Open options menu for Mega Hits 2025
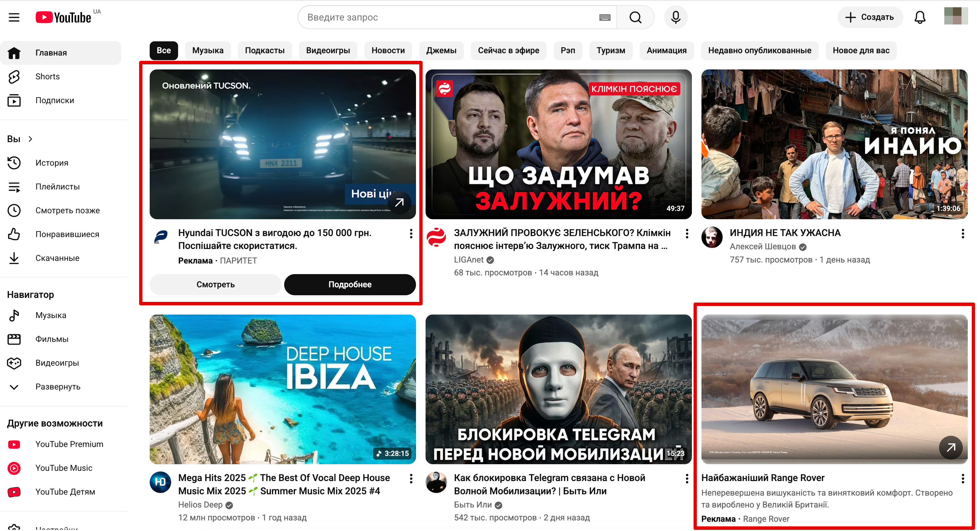Viewport: 980px width, 531px height. (x=411, y=479)
